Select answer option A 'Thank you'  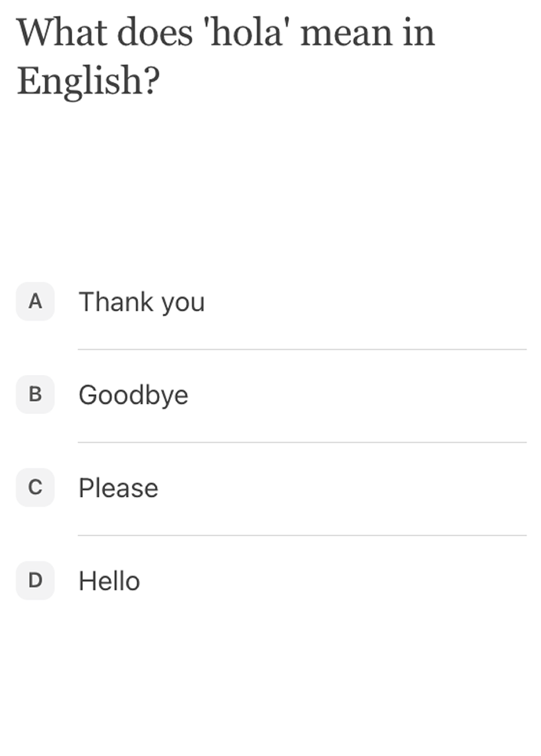click(x=141, y=302)
